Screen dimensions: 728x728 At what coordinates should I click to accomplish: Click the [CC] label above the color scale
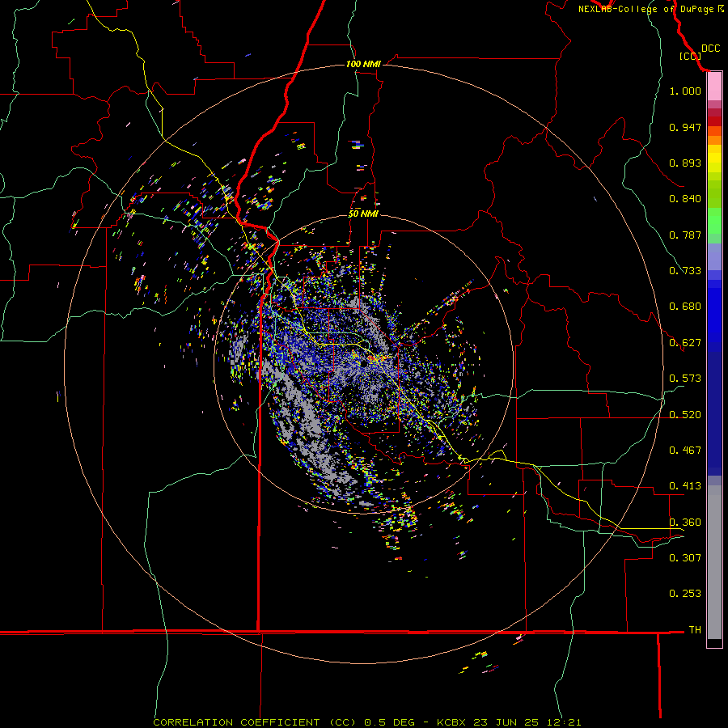(690, 56)
